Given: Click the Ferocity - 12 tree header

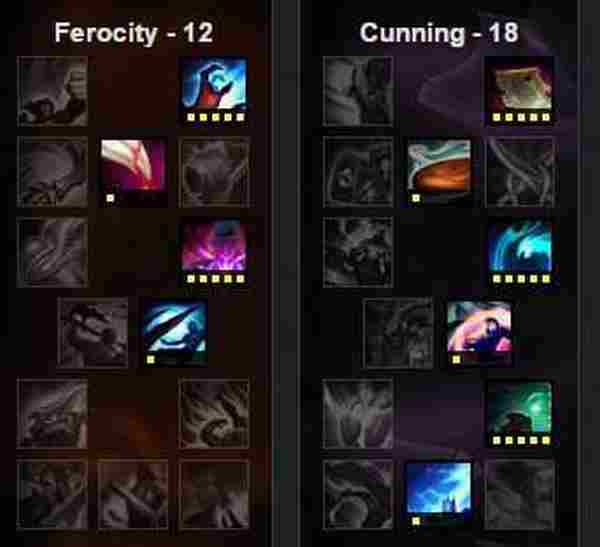Looking at the screenshot, I should (x=134, y=33).
